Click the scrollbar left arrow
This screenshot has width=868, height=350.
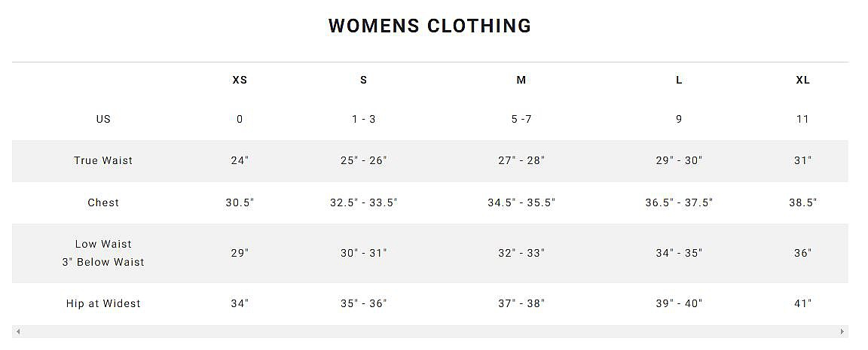pyautogui.click(x=18, y=332)
